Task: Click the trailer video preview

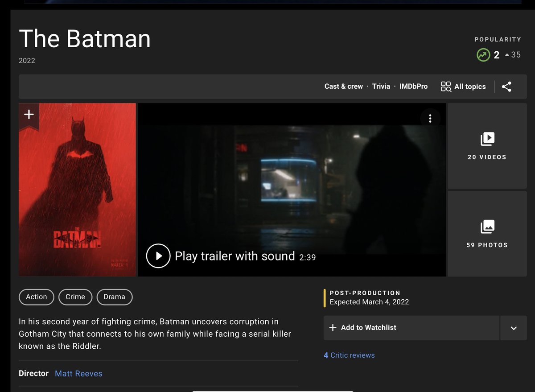Action: click(292, 190)
